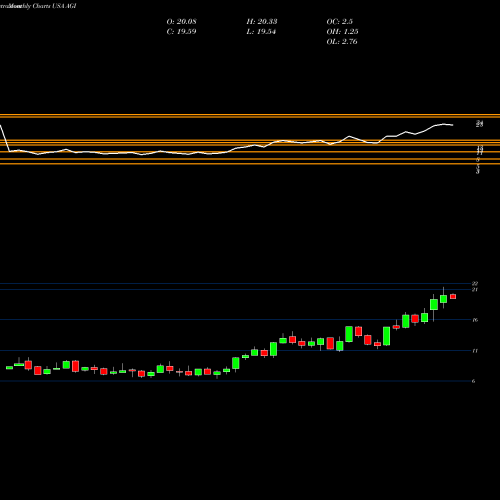
Task: Click the open price value O: 20.08
Action: 181,22
